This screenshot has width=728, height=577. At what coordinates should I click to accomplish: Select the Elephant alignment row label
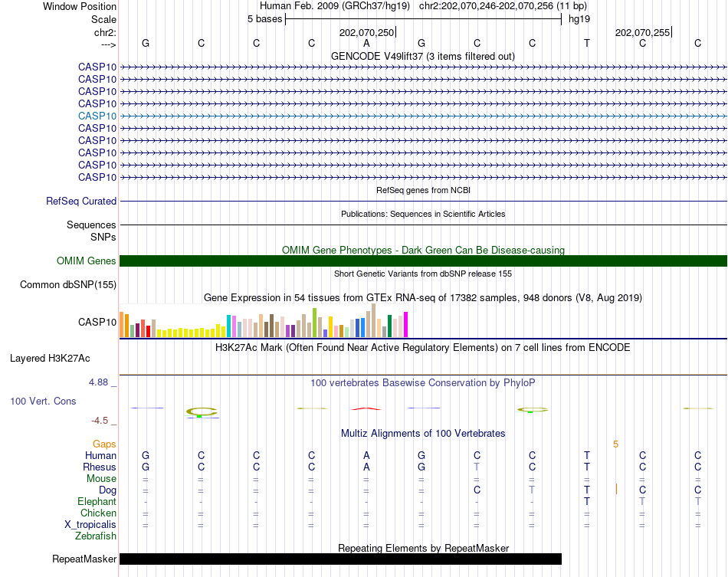[x=97, y=502]
